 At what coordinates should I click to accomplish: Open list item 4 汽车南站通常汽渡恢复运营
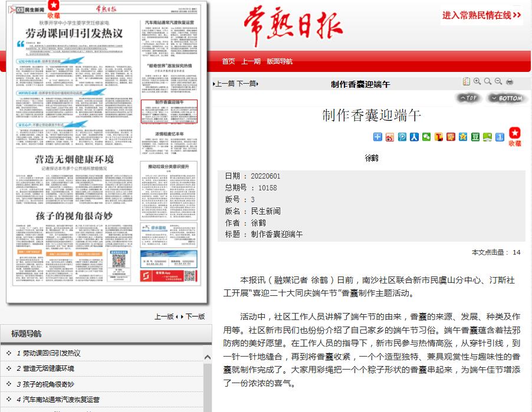(x=58, y=400)
